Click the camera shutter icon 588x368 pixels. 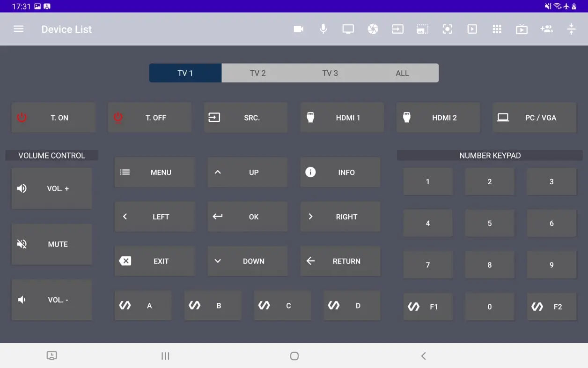coord(373,29)
